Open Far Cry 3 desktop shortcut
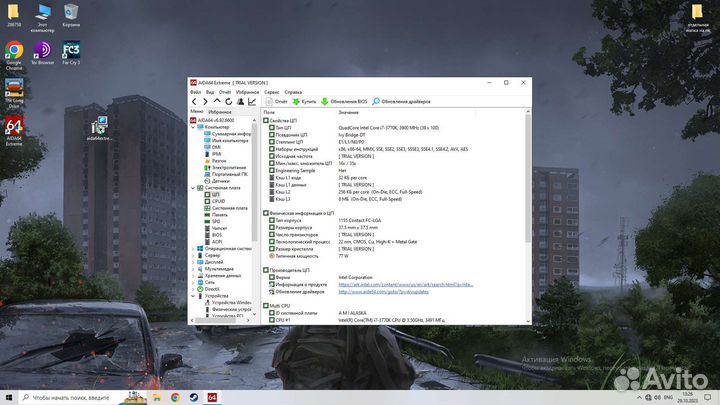This screenshot has height=405, width=720. [71, 53]
